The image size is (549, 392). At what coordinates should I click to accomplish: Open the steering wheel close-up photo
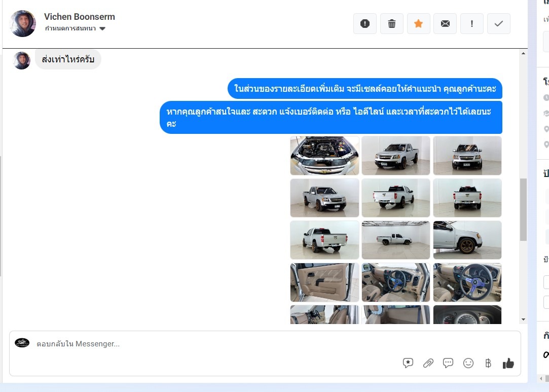pyautogui.click(x=467, y=282)
